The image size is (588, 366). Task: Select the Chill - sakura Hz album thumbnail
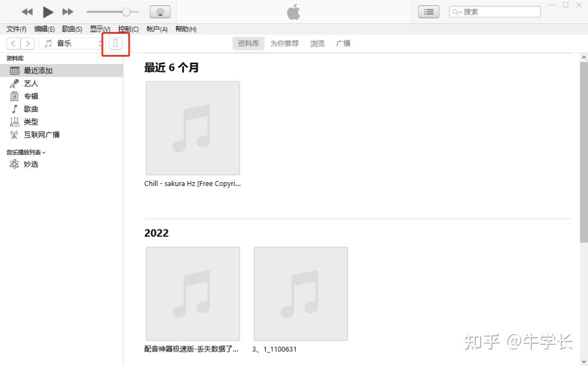click(193, 128)
